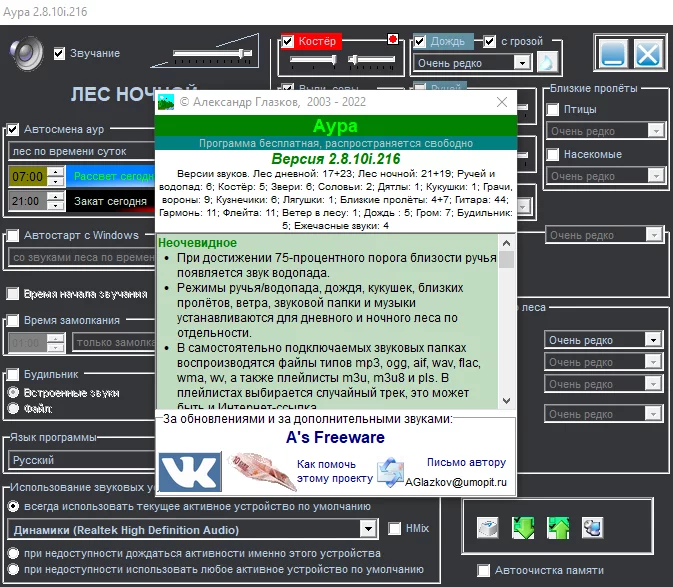Click the memory eraser icon above Автоочистка
This screenshot has height=587, width=673.
click(488, 527)
